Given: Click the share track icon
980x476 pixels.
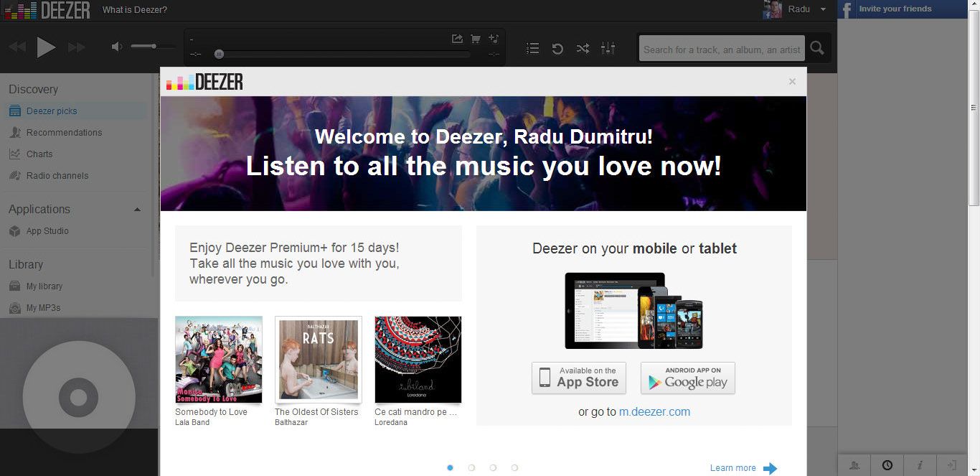Looking at the screenshot, I should (x=457, y=39).
